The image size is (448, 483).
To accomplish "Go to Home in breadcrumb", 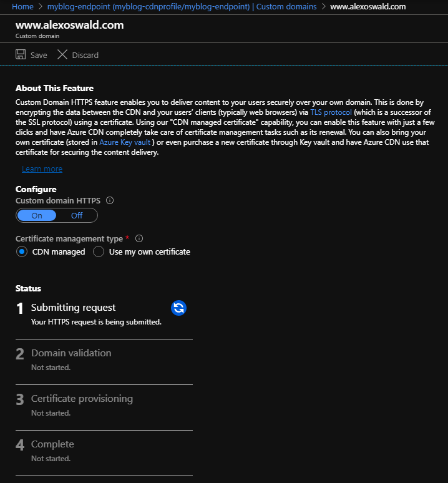I will tap(22, 6).
